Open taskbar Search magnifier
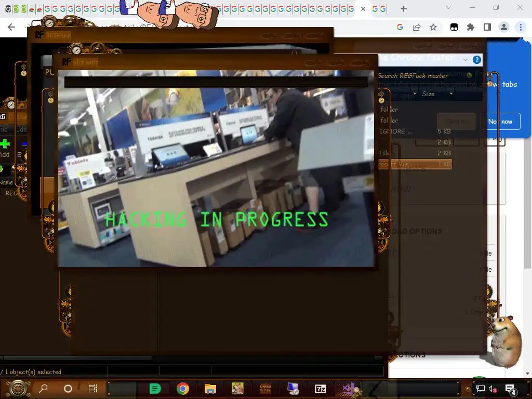532x399 pixels. coord(43,389)
